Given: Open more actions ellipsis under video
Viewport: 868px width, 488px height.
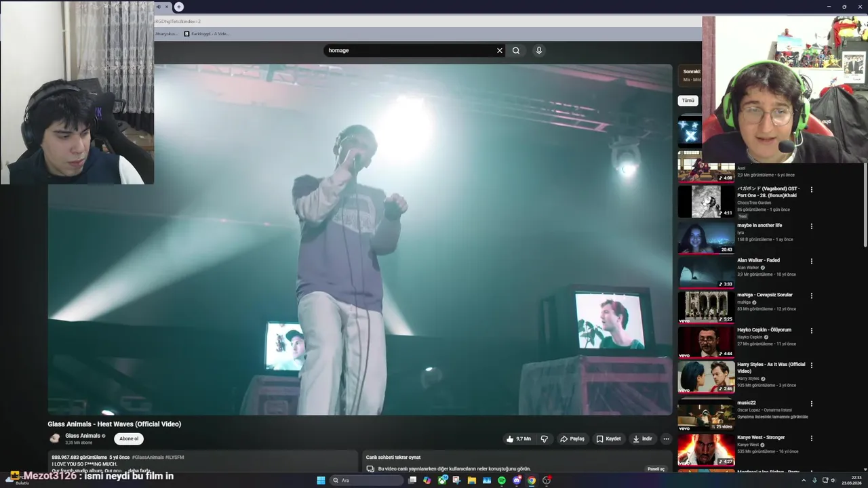Looking at the screenshot, I should click(x=666, y=439).
